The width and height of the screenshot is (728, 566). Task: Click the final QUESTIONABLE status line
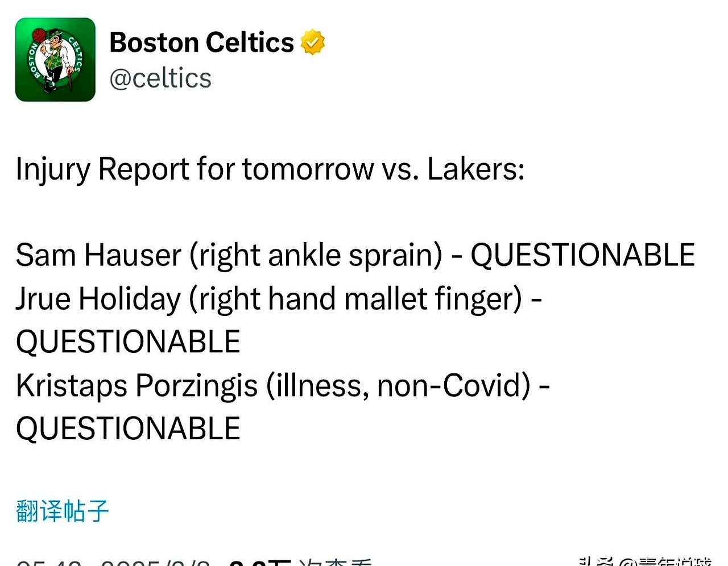[127, 429]
